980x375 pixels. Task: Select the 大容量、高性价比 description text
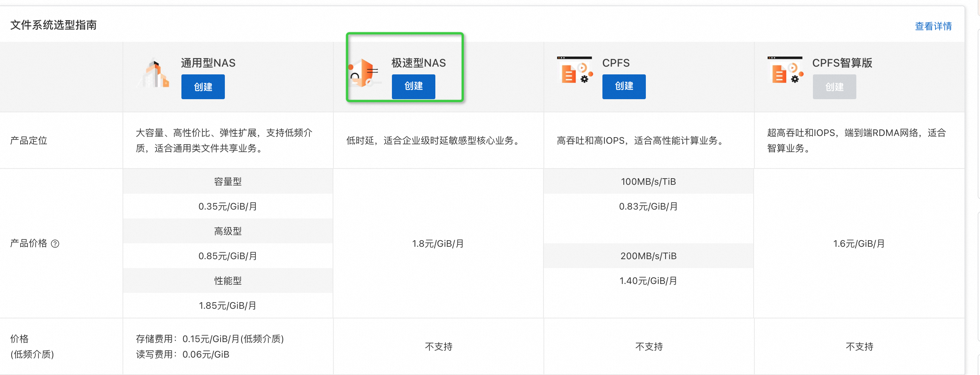click(224, 141)
